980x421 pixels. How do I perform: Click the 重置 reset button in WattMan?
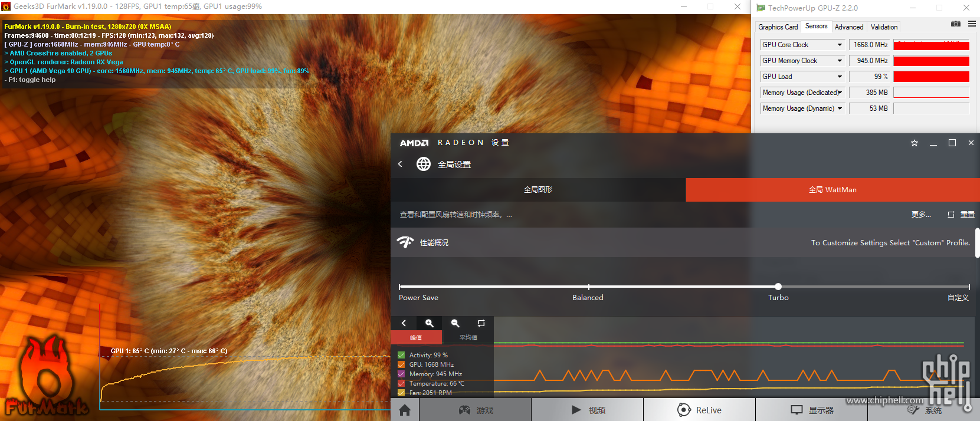pyautogui.click(x=961, y=215)
